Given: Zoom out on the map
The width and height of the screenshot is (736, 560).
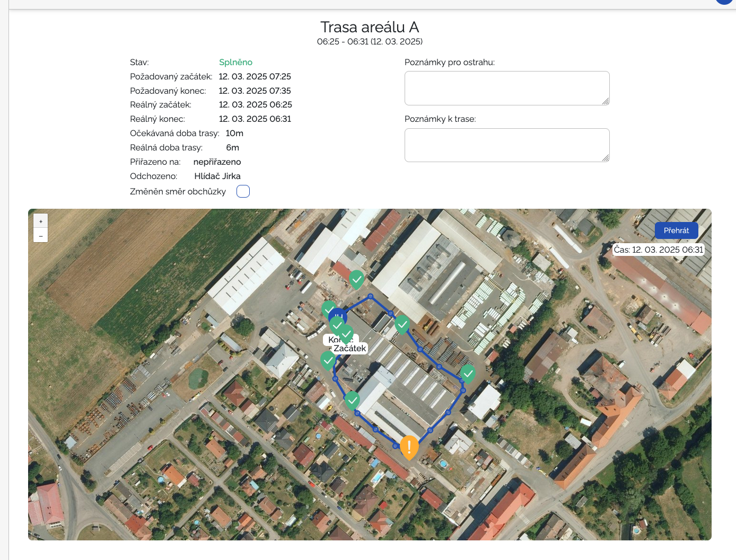Looking at the screenshot, I should coord(41,236).
